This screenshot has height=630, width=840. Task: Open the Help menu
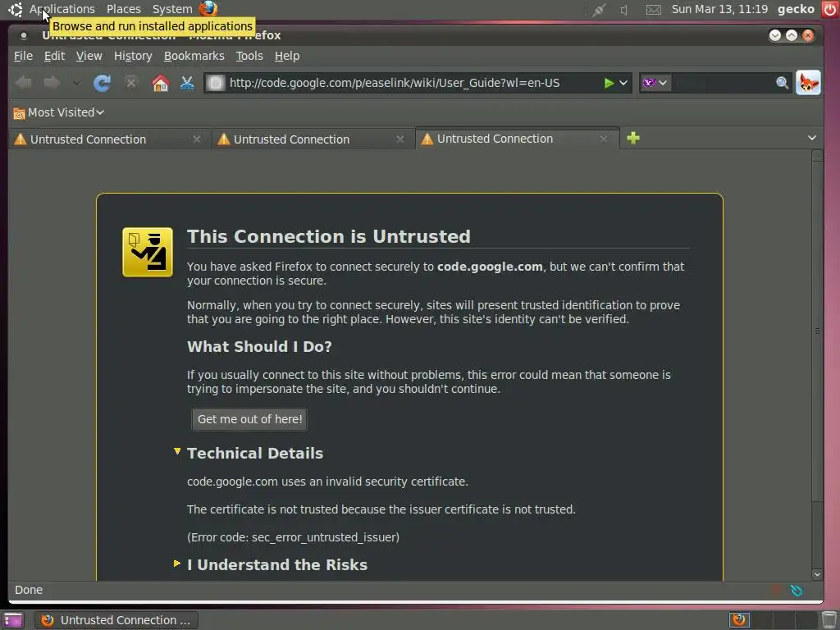pos(287,56)
